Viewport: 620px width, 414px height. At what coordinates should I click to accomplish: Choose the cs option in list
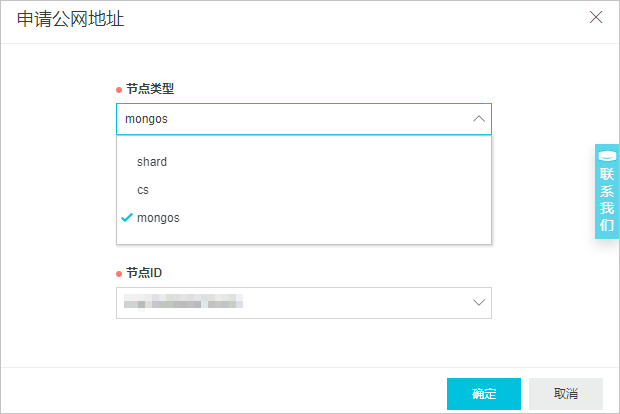point(304,190)
